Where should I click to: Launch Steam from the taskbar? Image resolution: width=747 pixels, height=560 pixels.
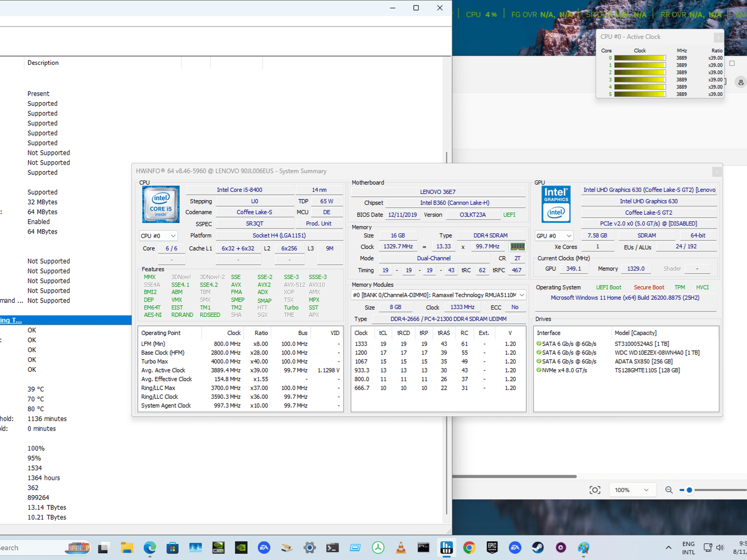[x=538, y=548]
